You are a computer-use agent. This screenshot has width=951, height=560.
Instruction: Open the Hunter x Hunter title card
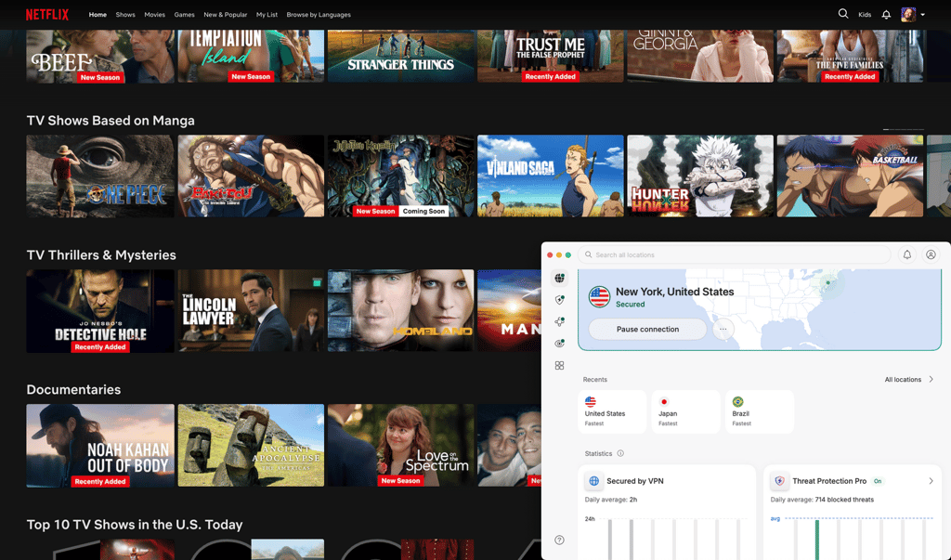click(700, 176)
